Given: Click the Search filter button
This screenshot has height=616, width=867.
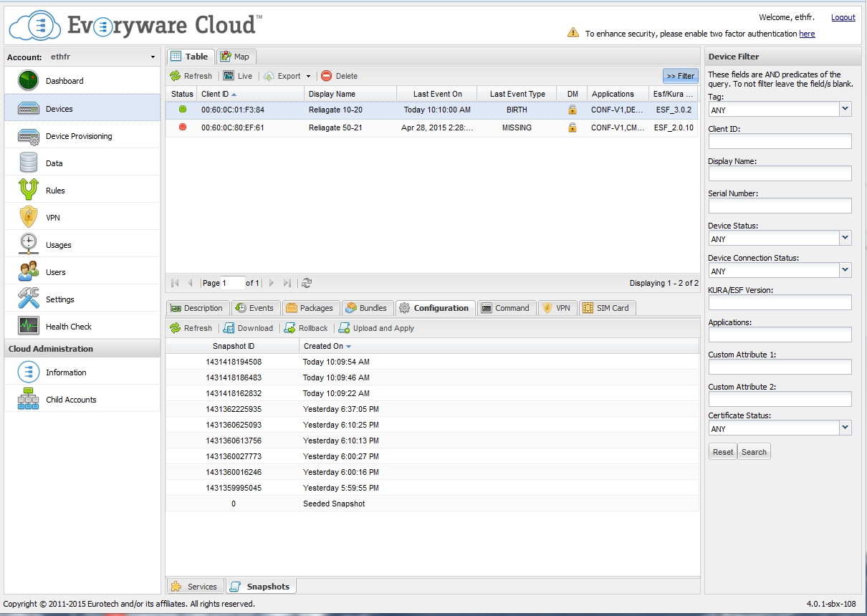Looking at the screenshot, I should (x=754, y=452).
